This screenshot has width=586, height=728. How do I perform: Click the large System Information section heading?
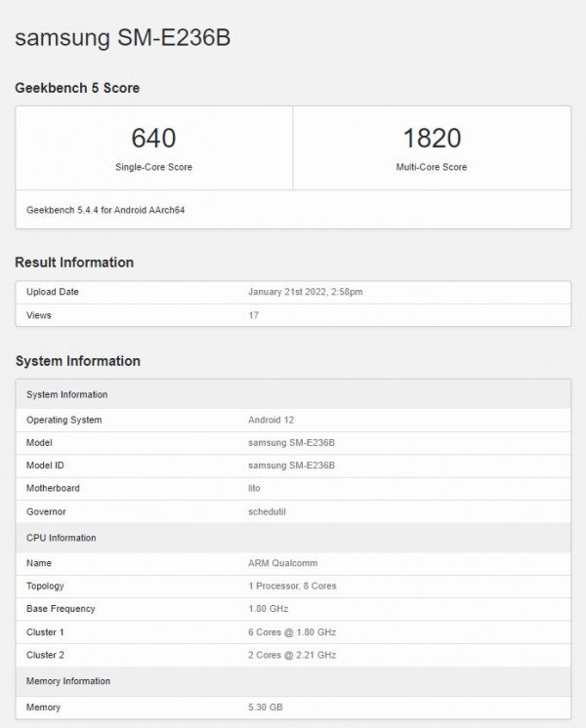pos(77,361)
